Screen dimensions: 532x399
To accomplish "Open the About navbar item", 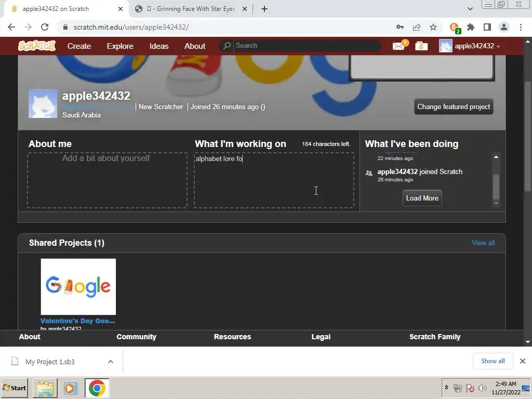I will (x=195, y=46).
